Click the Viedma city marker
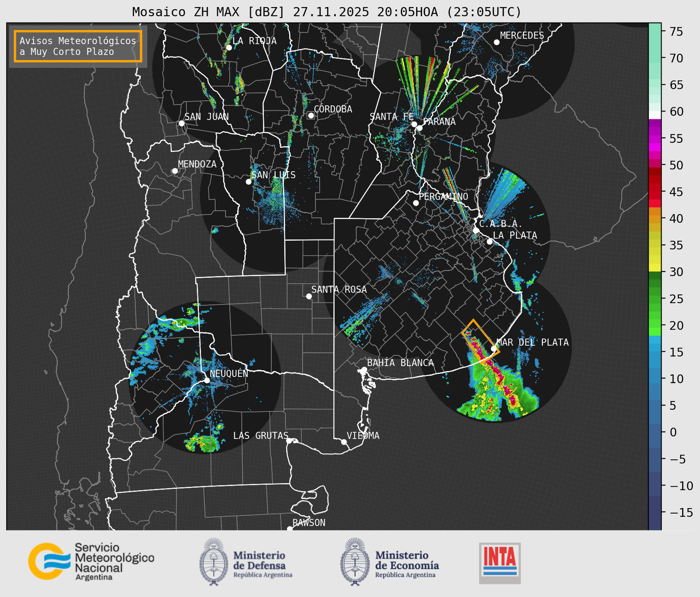 344,442
